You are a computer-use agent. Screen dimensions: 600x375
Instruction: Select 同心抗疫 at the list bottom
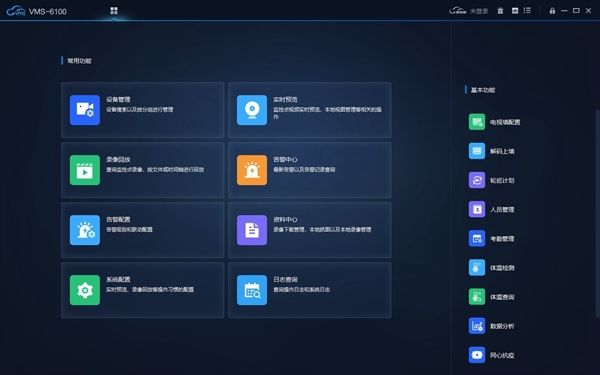click(x=492, y=355)
